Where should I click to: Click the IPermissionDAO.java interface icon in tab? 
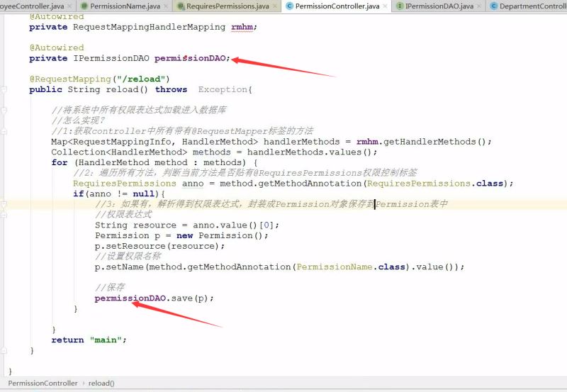400,6
